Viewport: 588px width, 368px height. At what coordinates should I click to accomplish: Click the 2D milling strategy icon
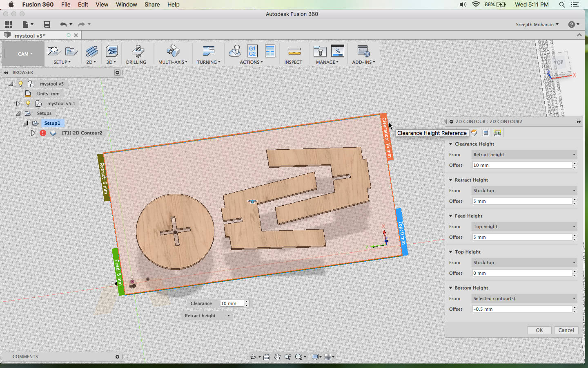point(91,52)
